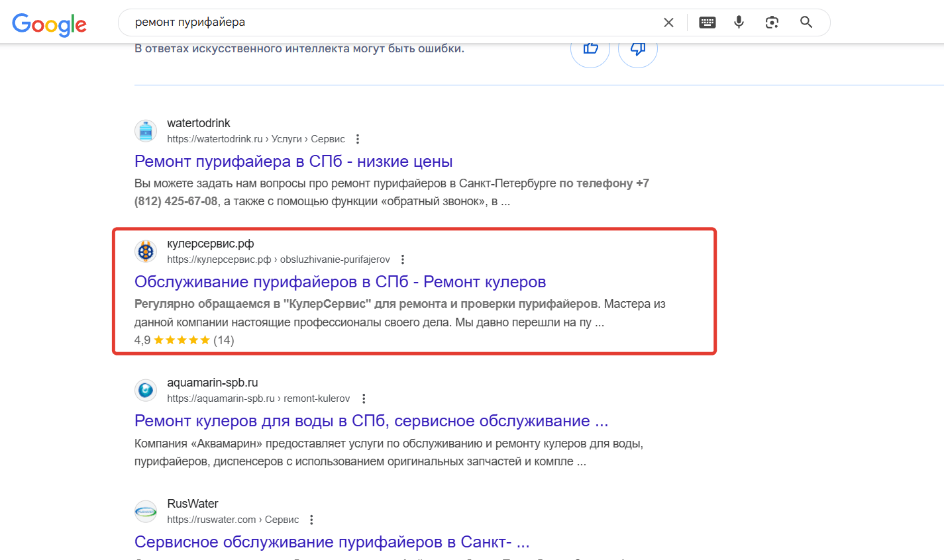Click the Google logo
The image size is (944, 560).
tap(50, 24)
